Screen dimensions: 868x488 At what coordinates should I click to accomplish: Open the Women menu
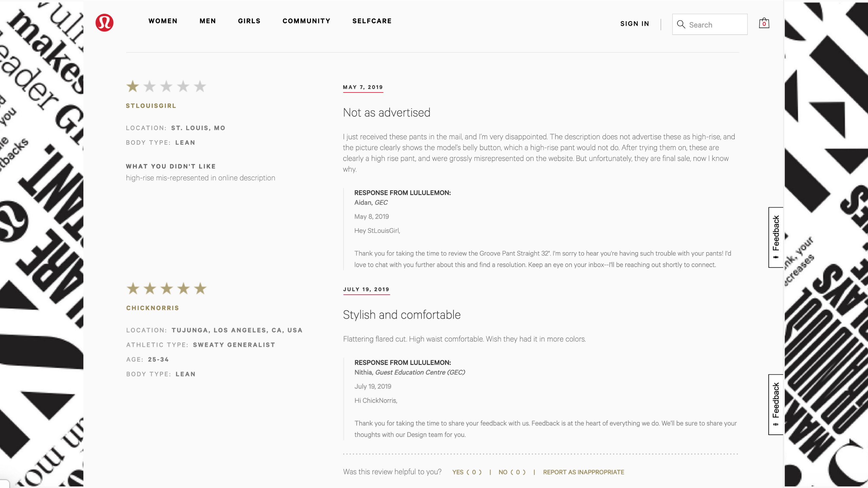[x=163, y=21]
